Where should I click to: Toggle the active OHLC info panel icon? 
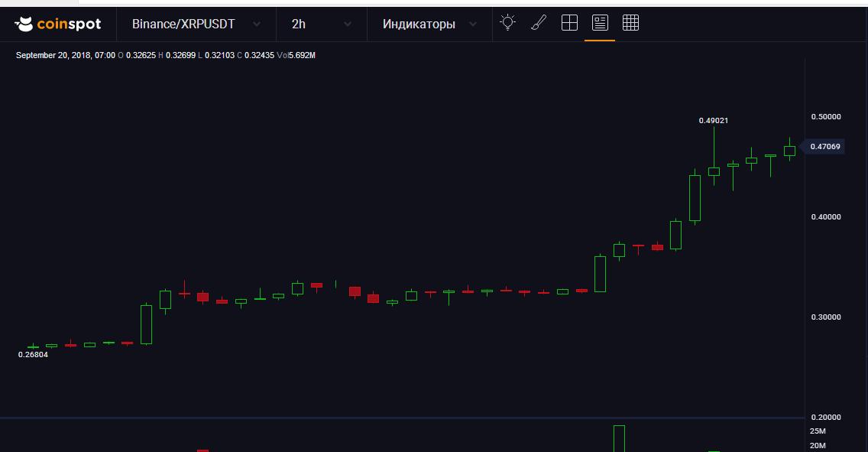coord(600,23)
